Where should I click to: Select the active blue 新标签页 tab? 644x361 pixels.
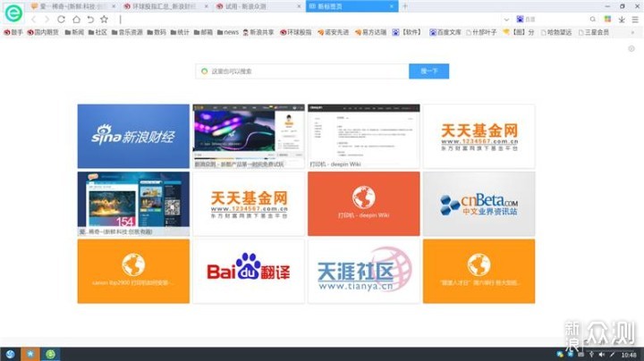pos(352,6)
